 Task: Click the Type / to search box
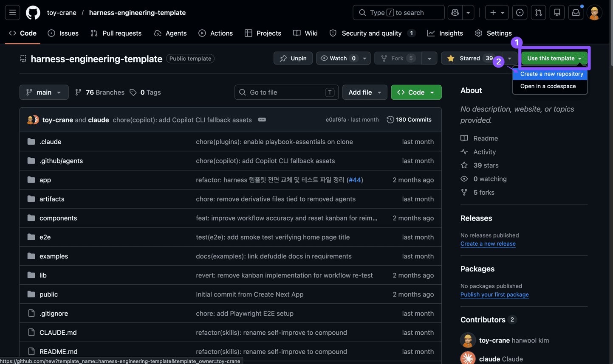398,13
